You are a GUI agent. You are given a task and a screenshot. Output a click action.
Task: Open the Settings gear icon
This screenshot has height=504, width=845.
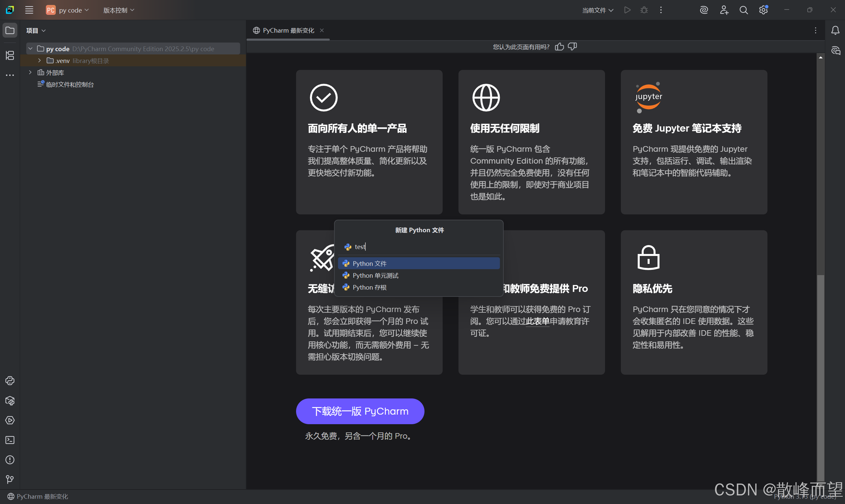click(763, 10)
